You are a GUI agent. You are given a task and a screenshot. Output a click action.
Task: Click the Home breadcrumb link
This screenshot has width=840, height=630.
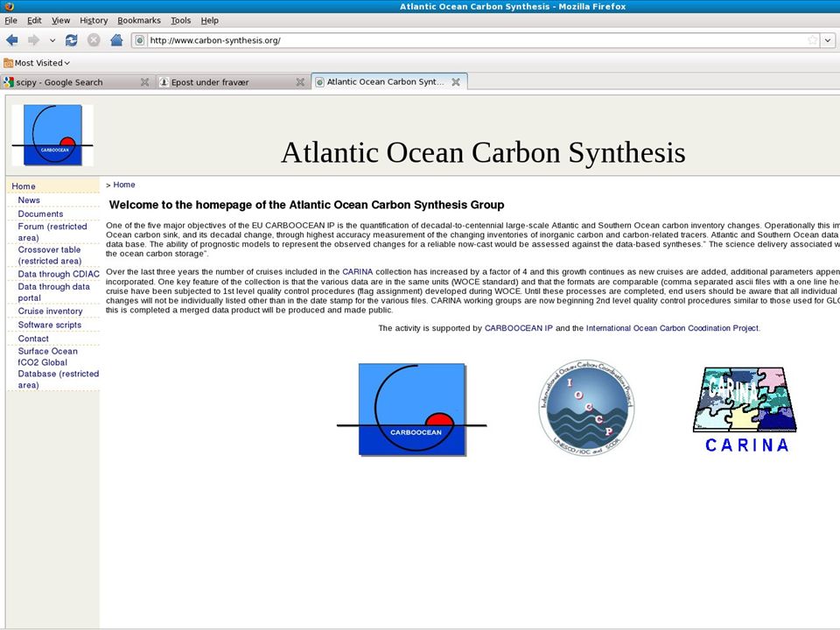coord(124,185)
